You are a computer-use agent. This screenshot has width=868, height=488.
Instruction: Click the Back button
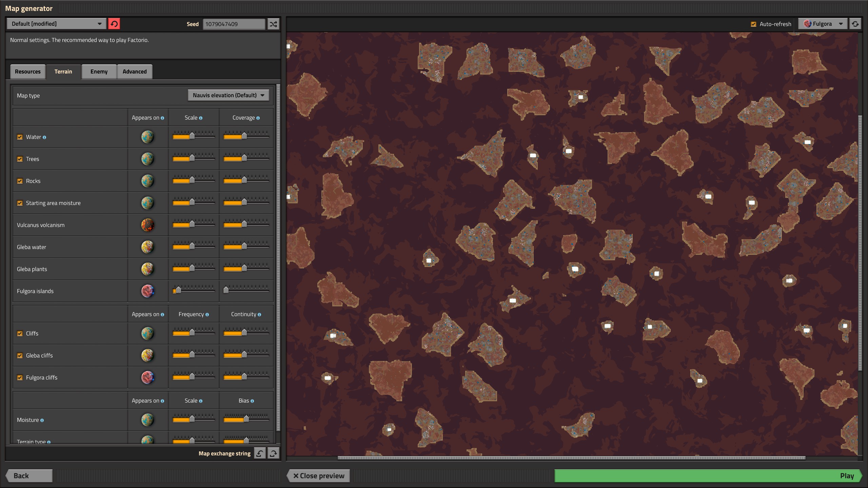29,475
